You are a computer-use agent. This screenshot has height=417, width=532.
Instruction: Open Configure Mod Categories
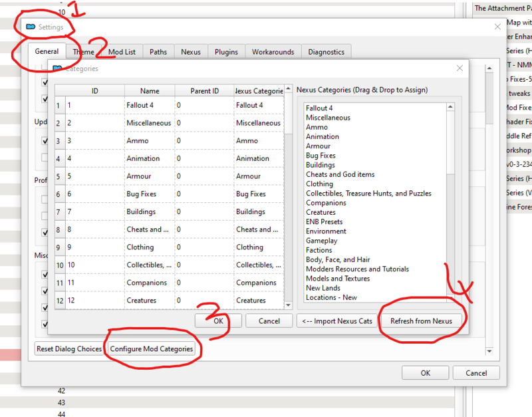coord(152,348)
